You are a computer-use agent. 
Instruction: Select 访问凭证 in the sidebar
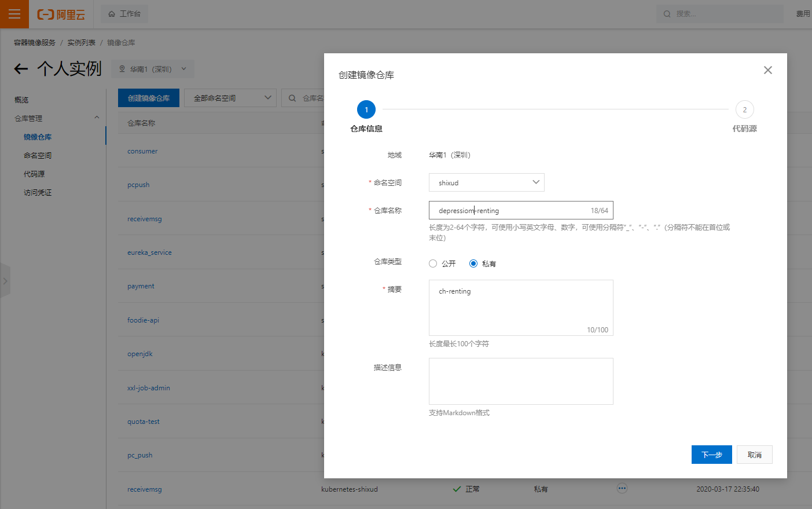pyautogui.click(x=38, y=193)
